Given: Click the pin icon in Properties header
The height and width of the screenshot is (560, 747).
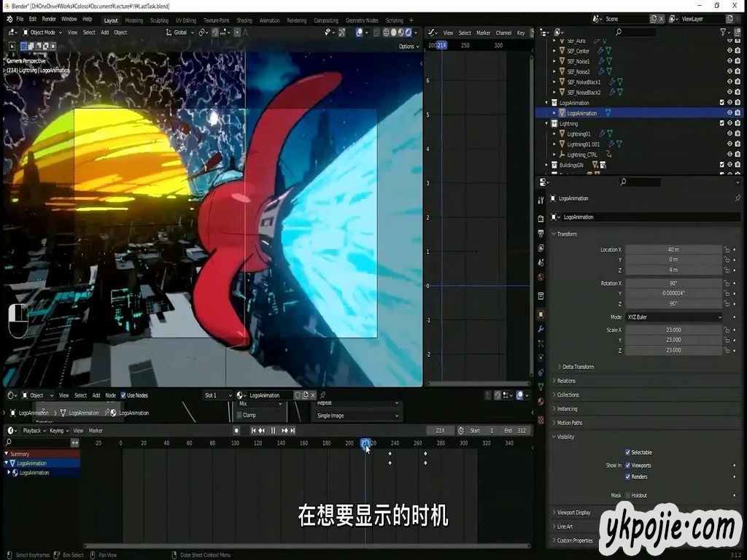Looking at the screenshot, I should click(737, 198).
